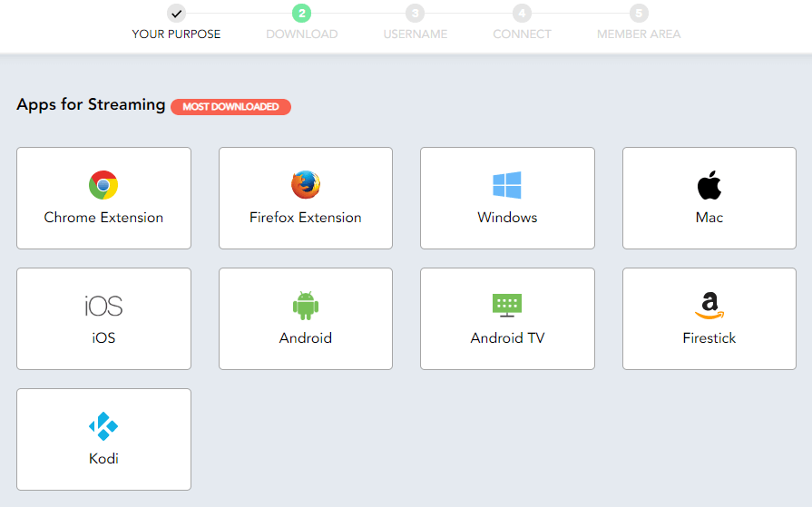Image resolution: width=812 pixels, height=507 pixels.
Task: Click the Apps for Streaming heading
Action: 91,104
